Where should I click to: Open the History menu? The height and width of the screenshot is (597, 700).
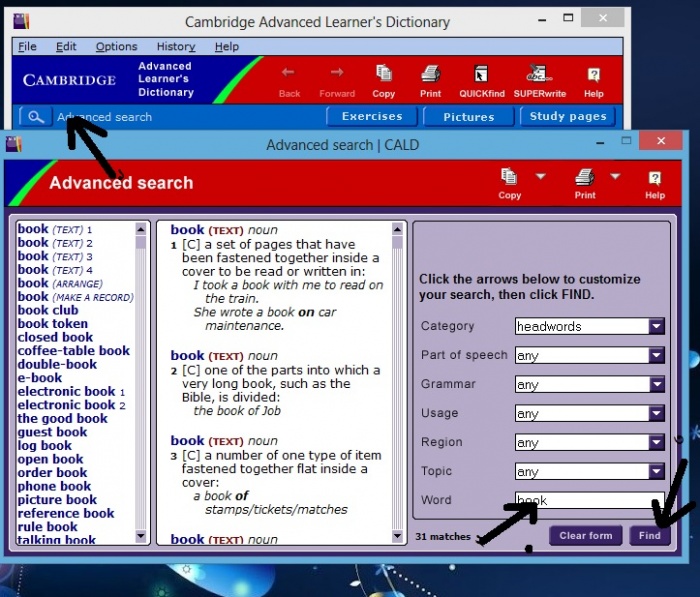[x=176, y=46]
